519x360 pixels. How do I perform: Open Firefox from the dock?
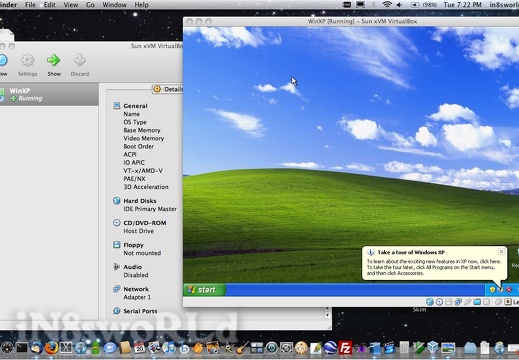(51, 348)
